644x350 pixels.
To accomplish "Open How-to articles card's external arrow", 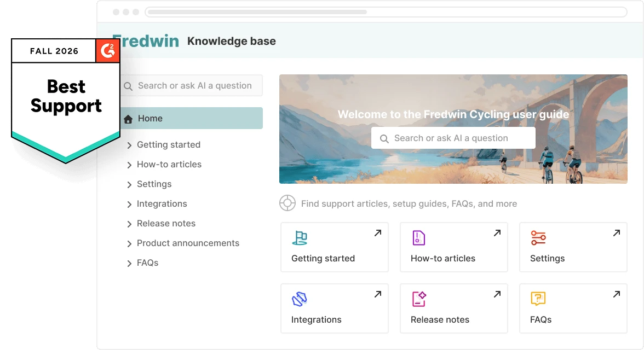I will [x=497, y=233].
